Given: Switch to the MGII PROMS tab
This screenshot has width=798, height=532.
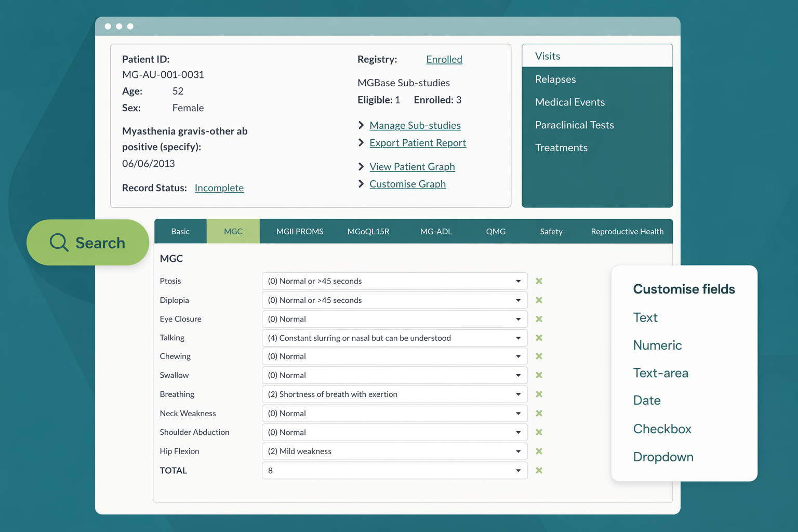Looking at the screenshot, I should pos(300,231).
